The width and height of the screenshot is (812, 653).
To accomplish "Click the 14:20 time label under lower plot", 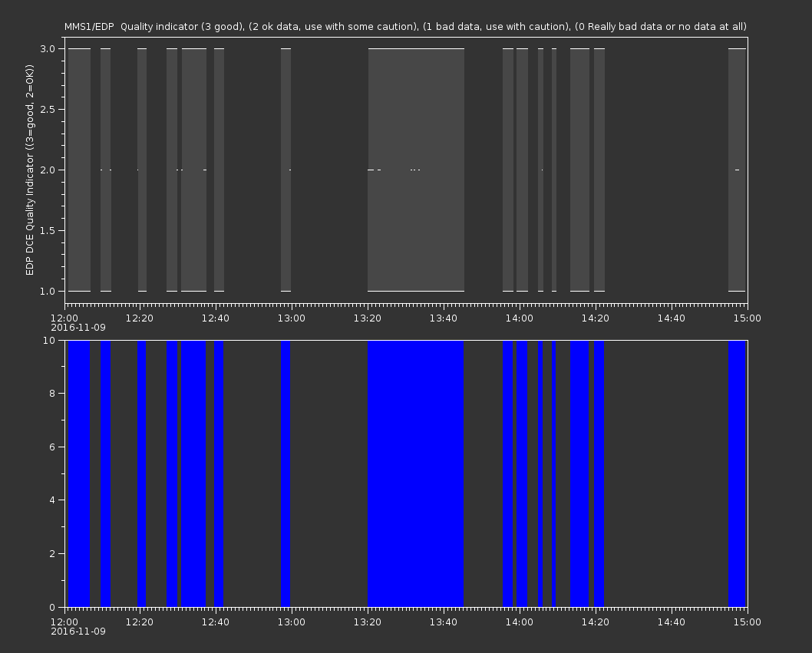I will coord(596,622).
